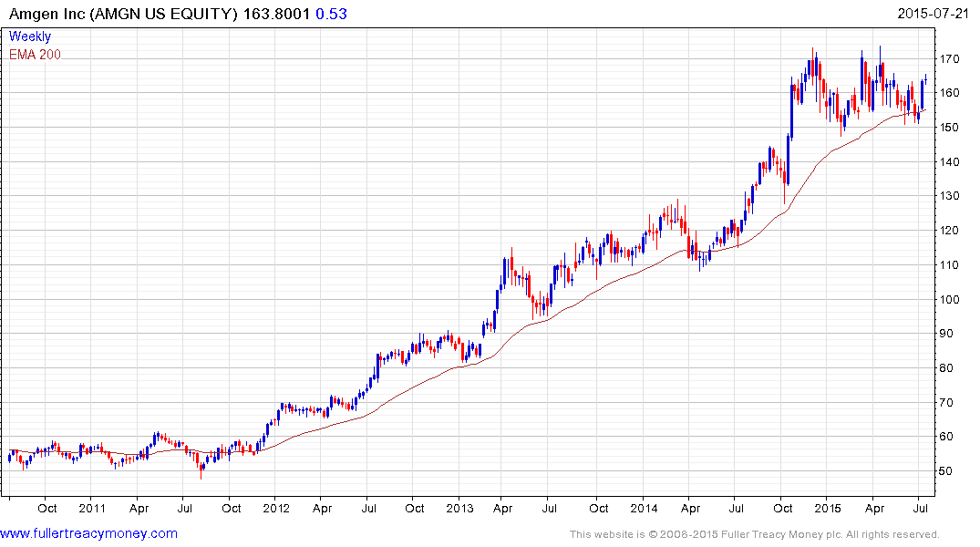Click the 160 price axis label
980x547 pixels.
(949, 92)
